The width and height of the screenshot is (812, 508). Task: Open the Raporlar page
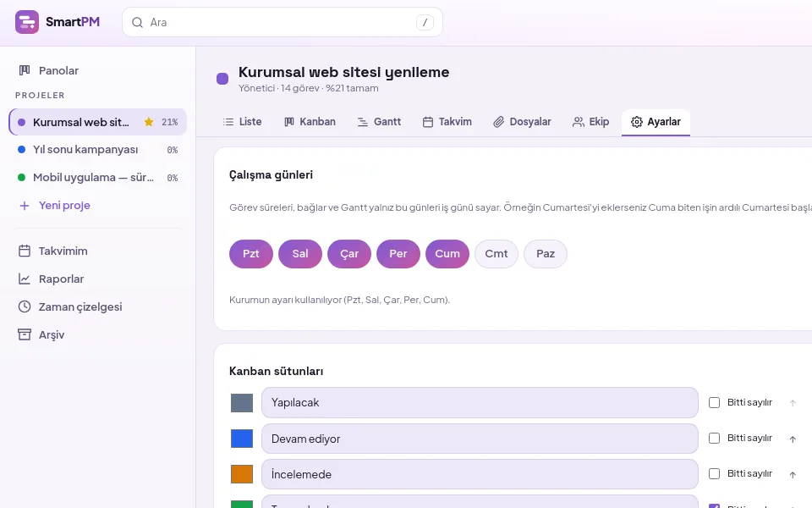(97, 279)
